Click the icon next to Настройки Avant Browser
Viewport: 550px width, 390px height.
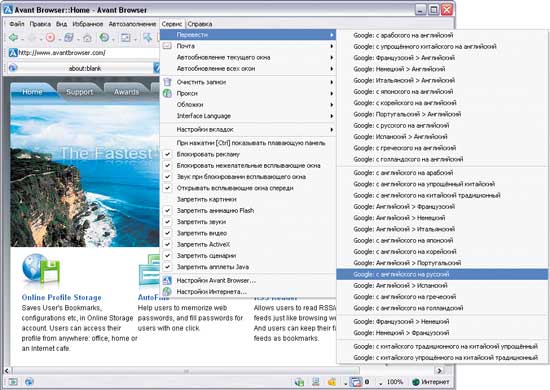click(168, 280)
